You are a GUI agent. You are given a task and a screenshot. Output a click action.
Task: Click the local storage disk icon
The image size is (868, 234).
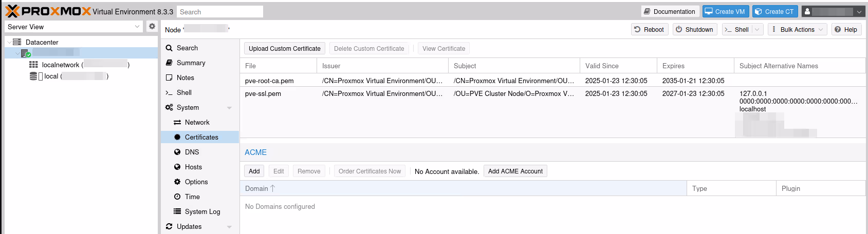pyautogui.click(x=33, y=76)
